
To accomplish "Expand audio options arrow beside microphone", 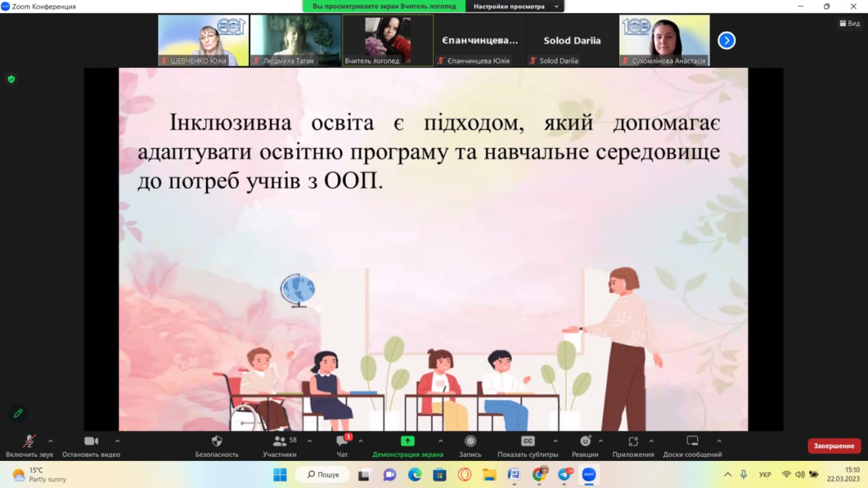I will tap(50, 441).
